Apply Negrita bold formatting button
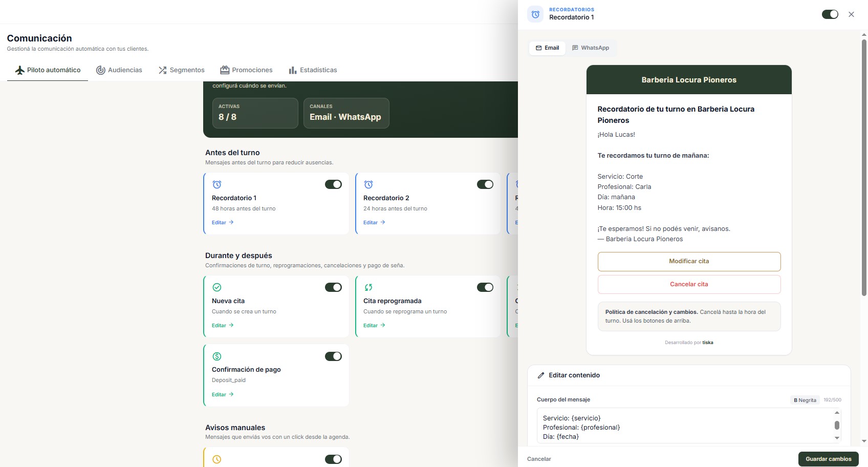The image size is (868, 467). (x=805, y=400)
